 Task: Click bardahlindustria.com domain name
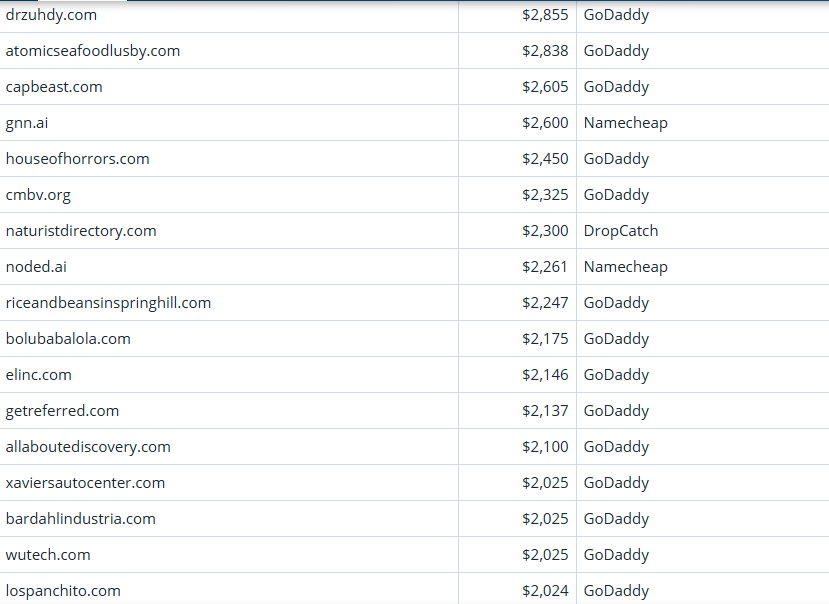(81, 519)
